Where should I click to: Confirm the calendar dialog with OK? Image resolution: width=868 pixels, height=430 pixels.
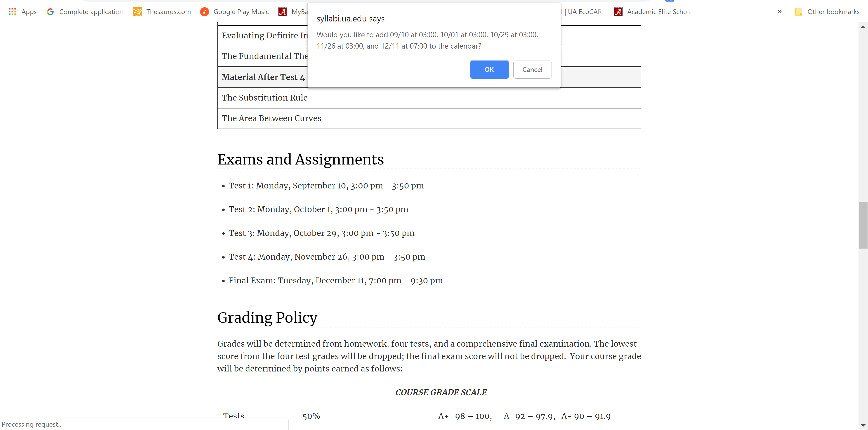coord(489,69)
